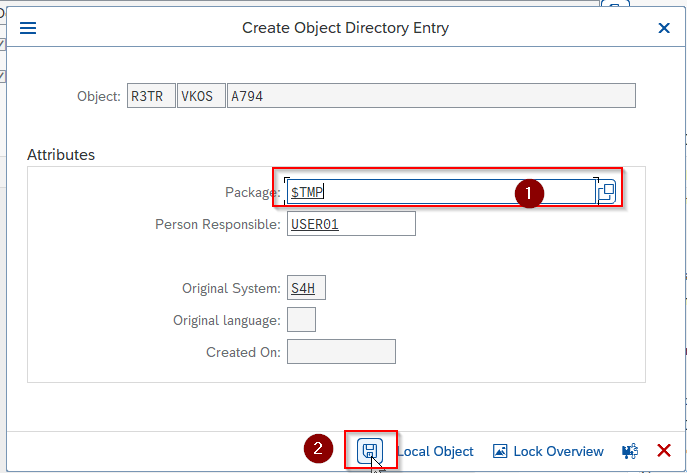687x473 pixels.
Task: Save the object directory entry
Action: click(370, 451)
